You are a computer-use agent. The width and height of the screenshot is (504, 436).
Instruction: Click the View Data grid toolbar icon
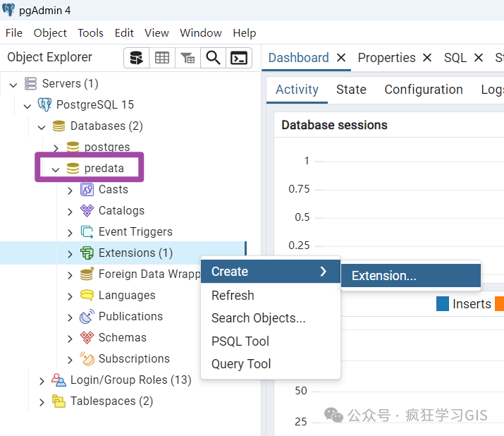click(x=162, y=58)
